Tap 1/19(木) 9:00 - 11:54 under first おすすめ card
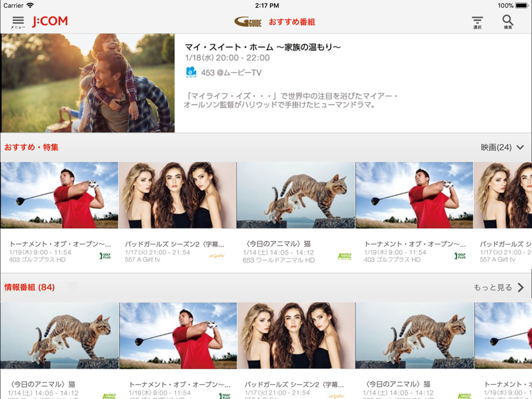 [40, 252]
